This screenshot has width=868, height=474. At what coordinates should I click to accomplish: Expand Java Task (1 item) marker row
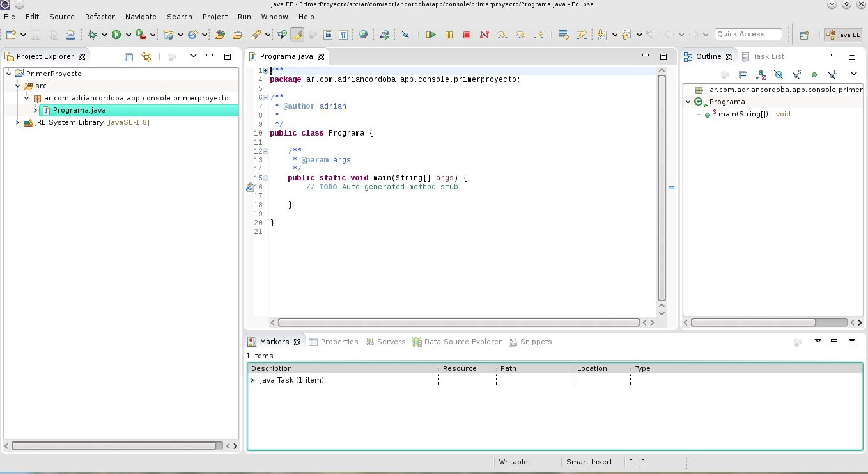(x=252, y=380)
